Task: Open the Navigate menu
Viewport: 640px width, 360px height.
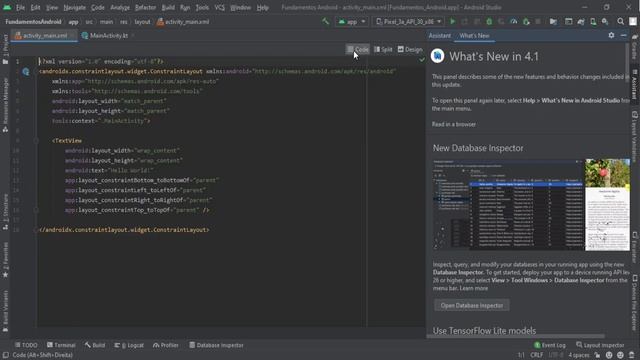Action: [74, 7]
